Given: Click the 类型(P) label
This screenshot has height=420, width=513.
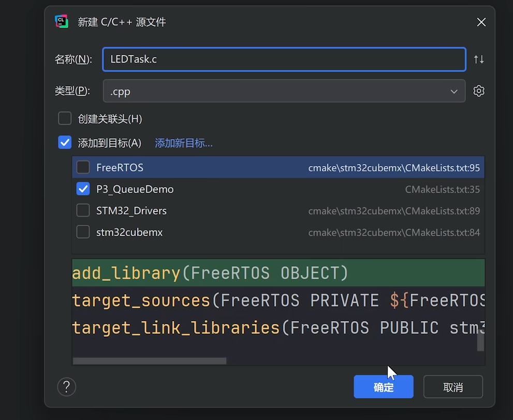Looking at the screenshot, I should [x=72, y=91].
